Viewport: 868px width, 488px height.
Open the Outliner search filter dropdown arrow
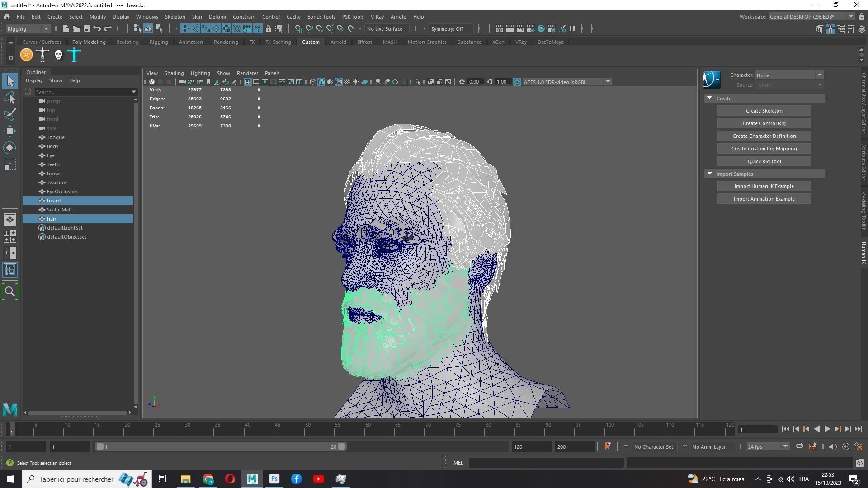click(x=133, y=92)
